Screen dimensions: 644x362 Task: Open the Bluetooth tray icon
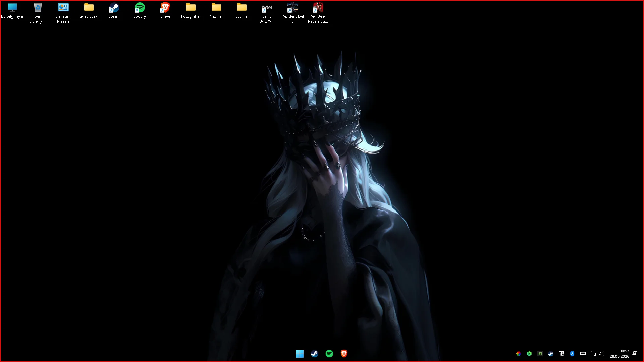(572, 354)
